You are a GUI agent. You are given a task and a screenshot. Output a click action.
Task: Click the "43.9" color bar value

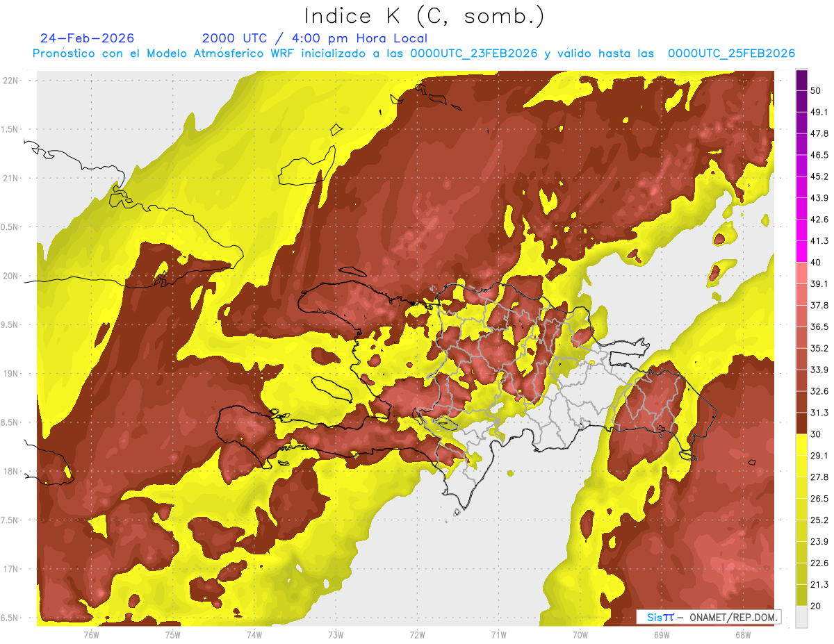tap(819, 198)
